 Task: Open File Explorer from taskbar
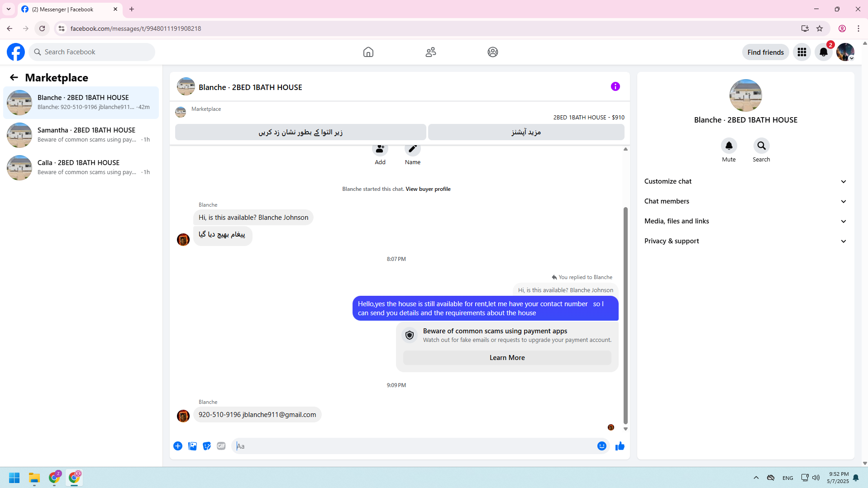pyautogui.click(x=34, y=478)
